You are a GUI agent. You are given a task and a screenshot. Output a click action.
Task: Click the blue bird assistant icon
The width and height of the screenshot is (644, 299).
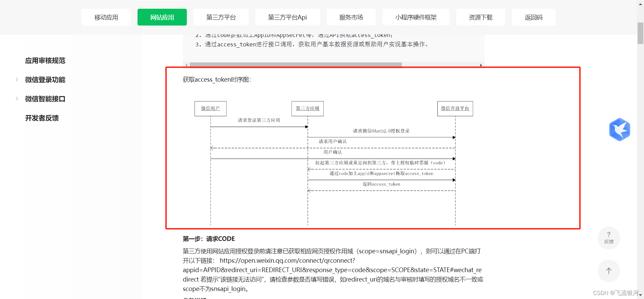(620, 129)
